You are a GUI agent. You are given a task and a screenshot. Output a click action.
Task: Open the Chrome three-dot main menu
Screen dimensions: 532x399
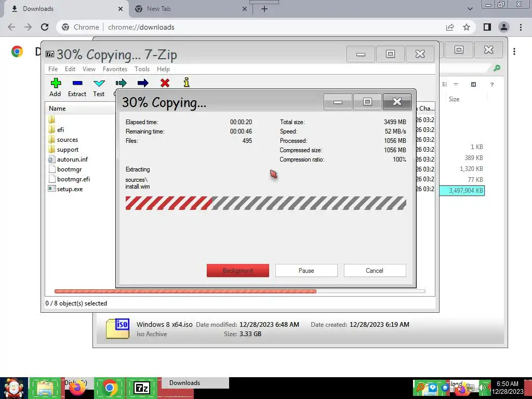click(521, 27)
